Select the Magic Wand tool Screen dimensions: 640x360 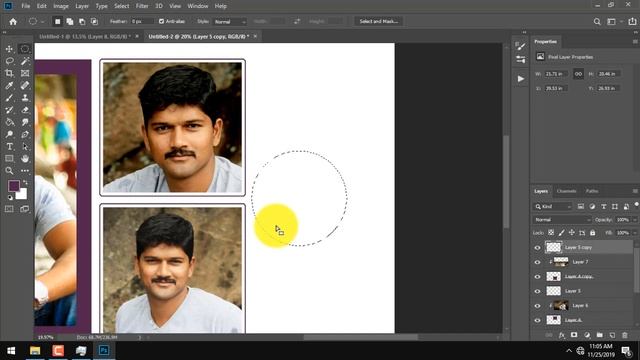25,61
